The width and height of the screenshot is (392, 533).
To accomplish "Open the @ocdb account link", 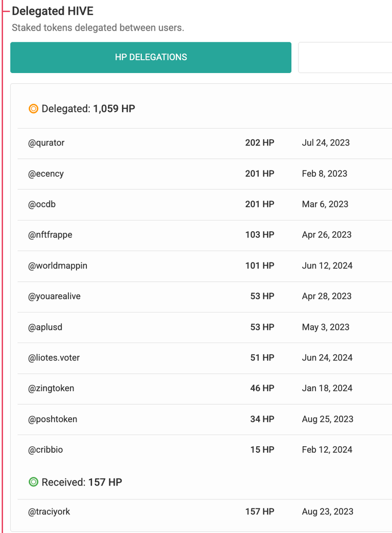I will pos(42,204).
